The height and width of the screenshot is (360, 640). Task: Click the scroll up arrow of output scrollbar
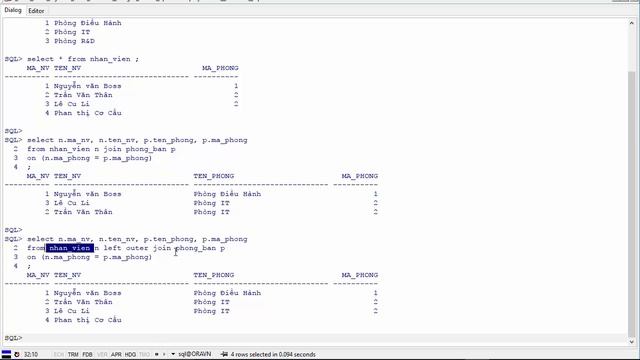tap(631, 23)
